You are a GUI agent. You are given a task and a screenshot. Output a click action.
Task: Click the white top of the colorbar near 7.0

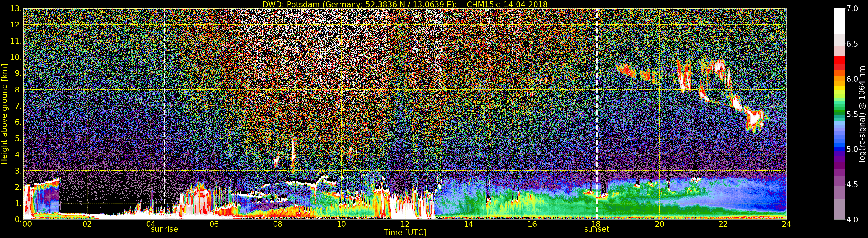pyautogui.click(x=839, y=20)
